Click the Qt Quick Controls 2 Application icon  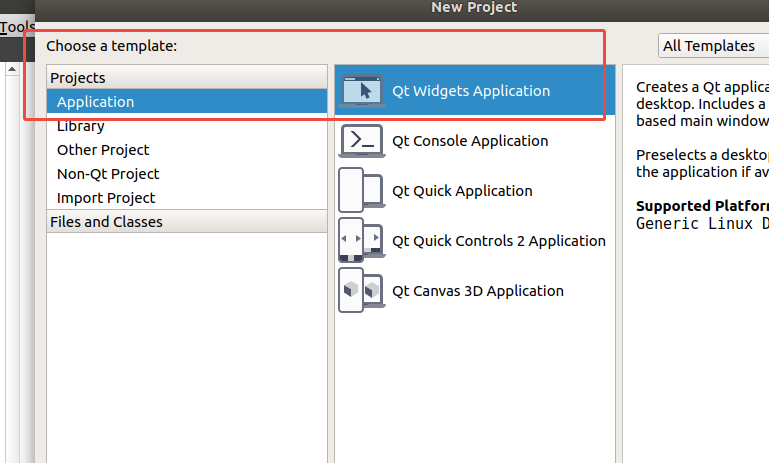tap(362, 240)
